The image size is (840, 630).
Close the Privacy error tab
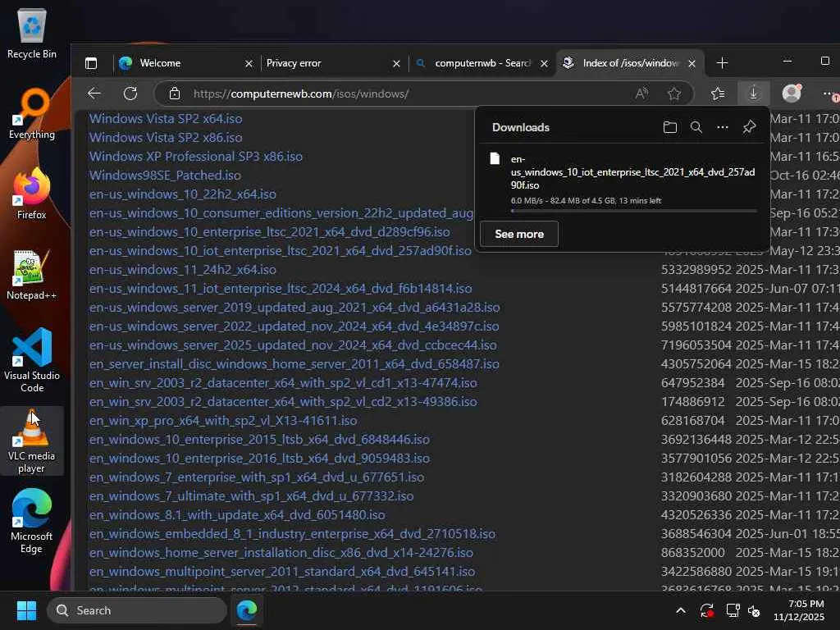tap(396, 63)
